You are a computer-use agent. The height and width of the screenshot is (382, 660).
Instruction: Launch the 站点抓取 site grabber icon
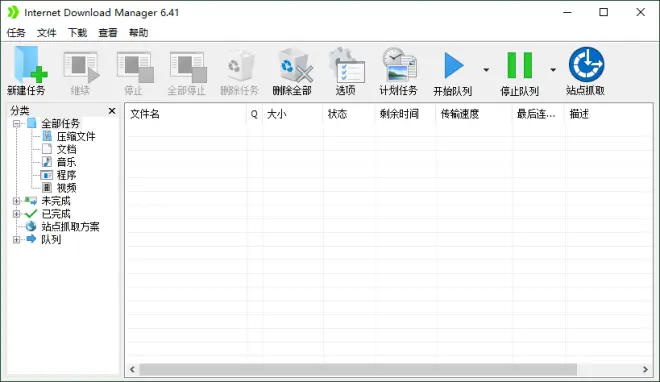click(x=586, y=64)
